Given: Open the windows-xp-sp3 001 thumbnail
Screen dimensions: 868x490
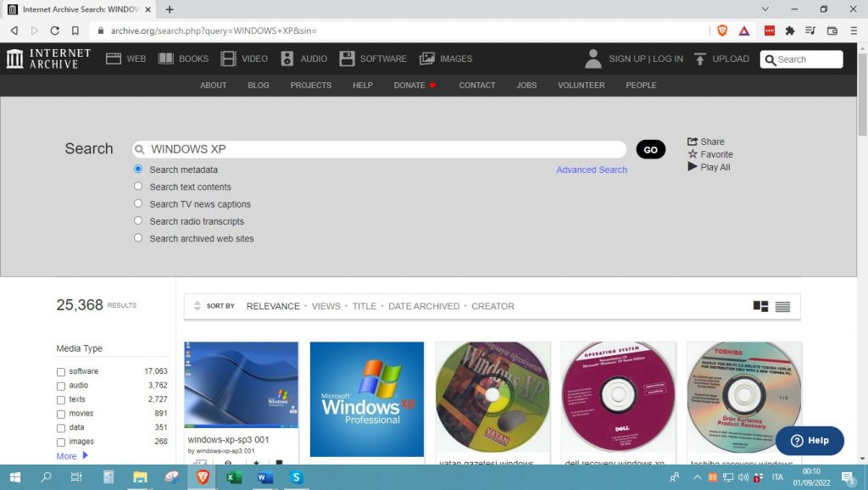Looking at the screenshot, I should coord(241,384).
